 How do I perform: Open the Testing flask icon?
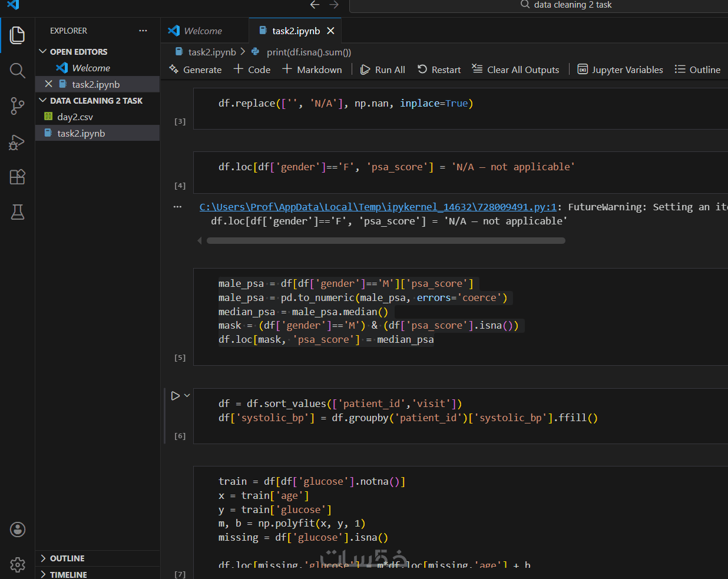point(18,212)
